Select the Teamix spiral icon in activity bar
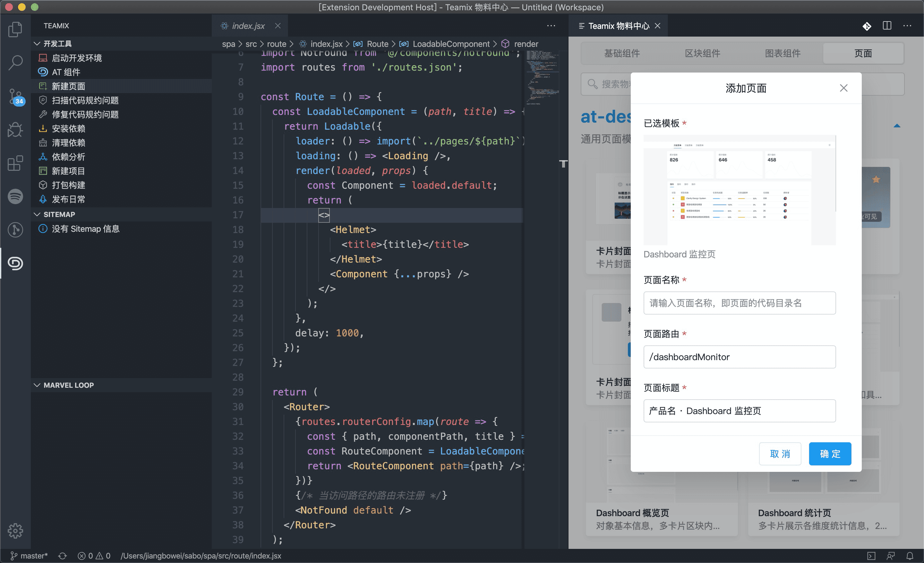The image size is (924, 563). point(15,263)
